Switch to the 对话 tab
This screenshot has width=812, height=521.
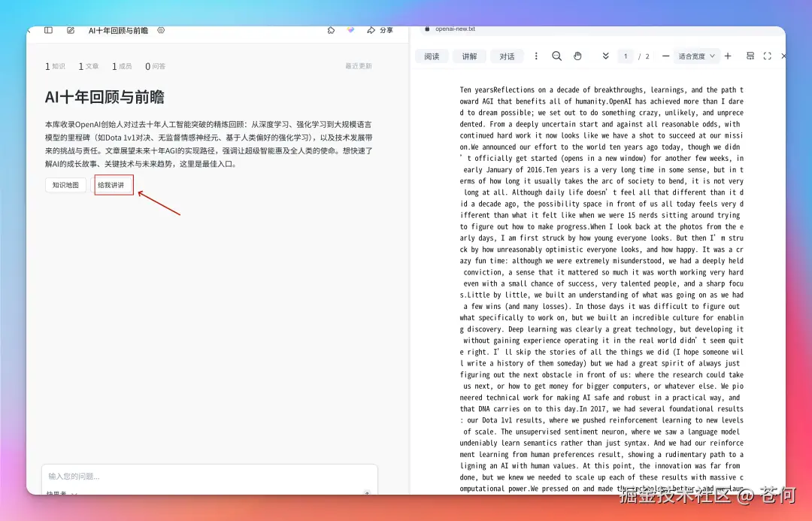[x=507, y=56]
